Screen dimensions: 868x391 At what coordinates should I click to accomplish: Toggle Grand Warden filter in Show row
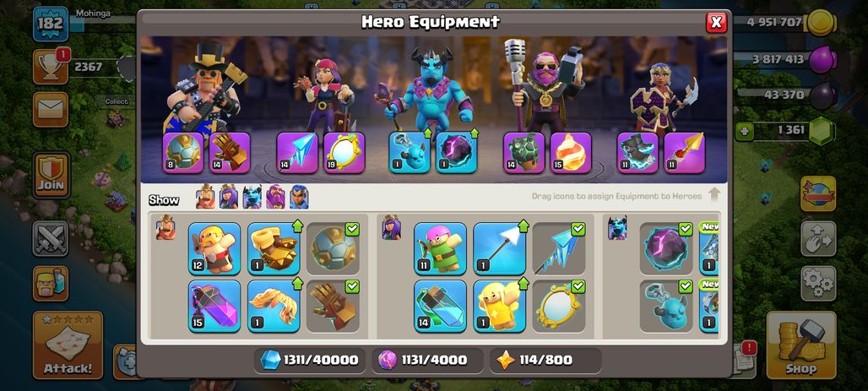pos(275,197)
